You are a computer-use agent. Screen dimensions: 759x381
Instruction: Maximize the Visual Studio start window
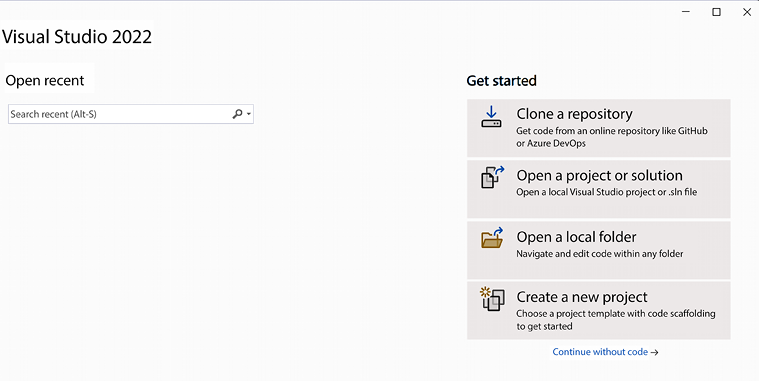click(716, 12)
